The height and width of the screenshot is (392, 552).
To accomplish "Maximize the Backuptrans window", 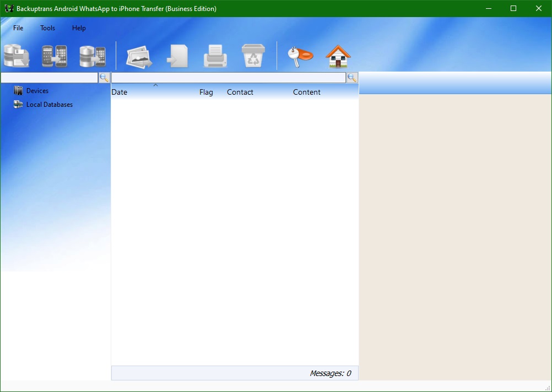I will tap(513, 8).
